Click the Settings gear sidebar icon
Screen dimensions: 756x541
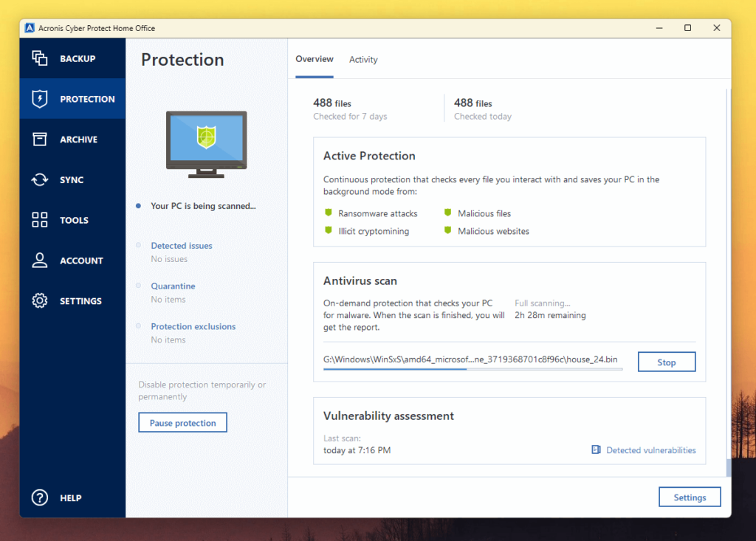40,301
